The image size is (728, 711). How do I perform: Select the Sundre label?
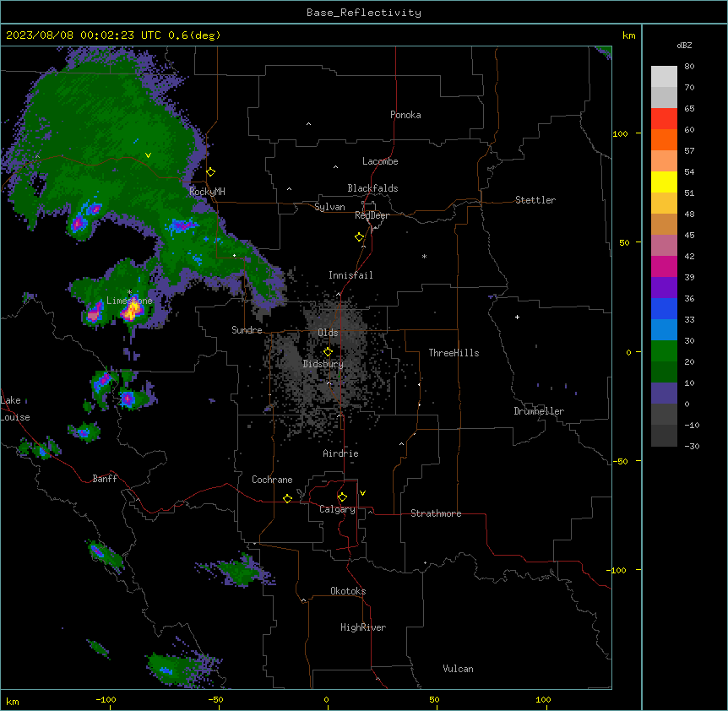247,330
